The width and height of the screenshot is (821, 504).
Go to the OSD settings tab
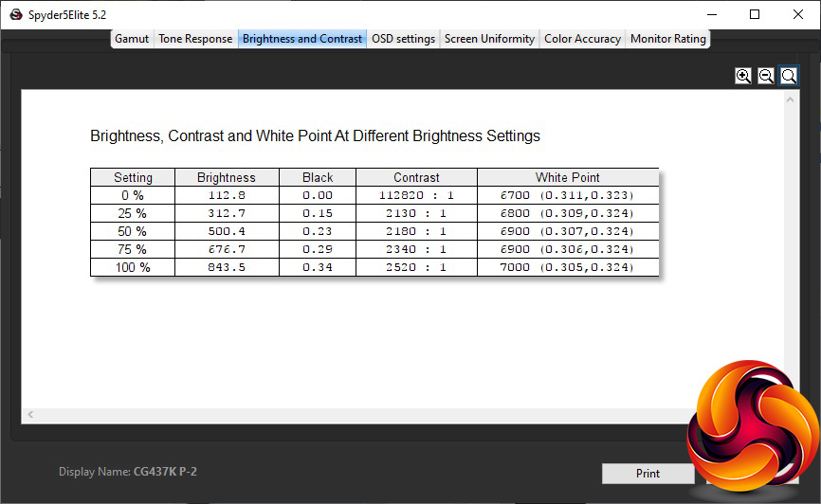[x=403, y=39]
